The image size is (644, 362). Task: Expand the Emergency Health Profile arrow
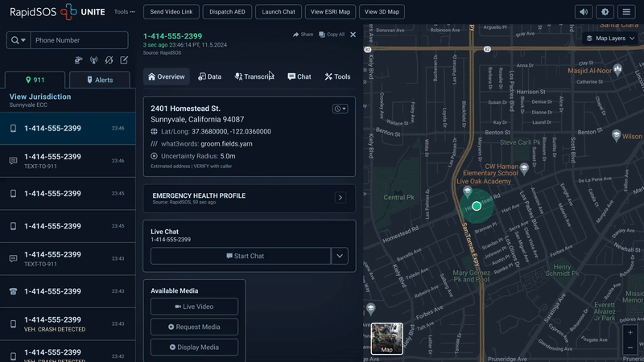[x=340, y=198]
